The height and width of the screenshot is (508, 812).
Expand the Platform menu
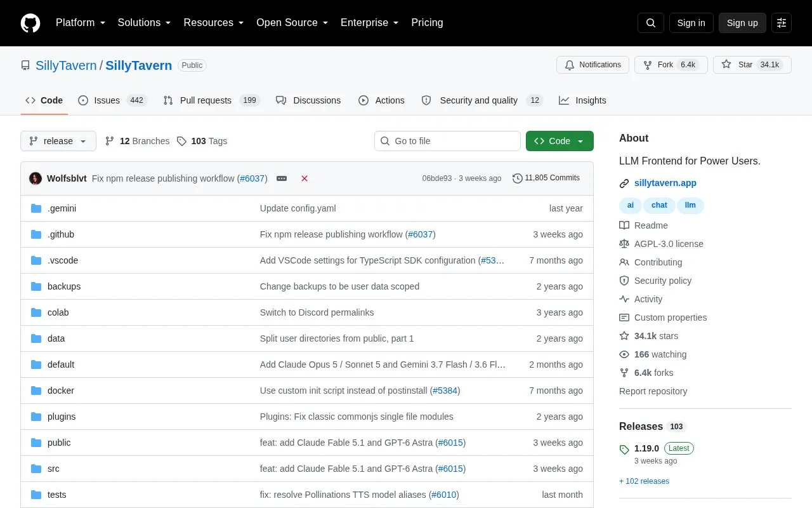coord(81,23)
